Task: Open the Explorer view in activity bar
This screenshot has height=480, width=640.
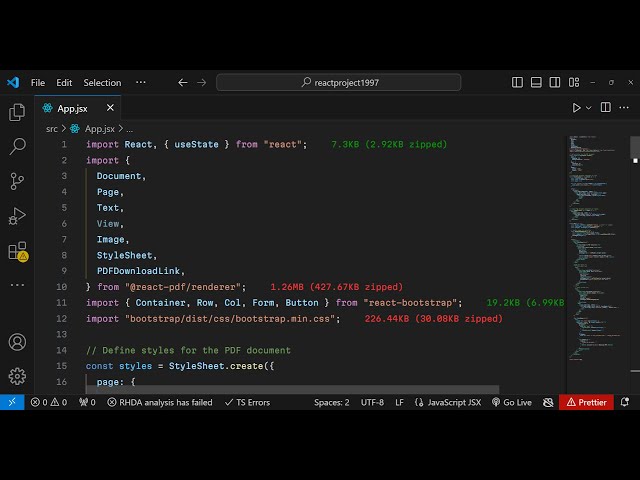Action: (17, 113)
